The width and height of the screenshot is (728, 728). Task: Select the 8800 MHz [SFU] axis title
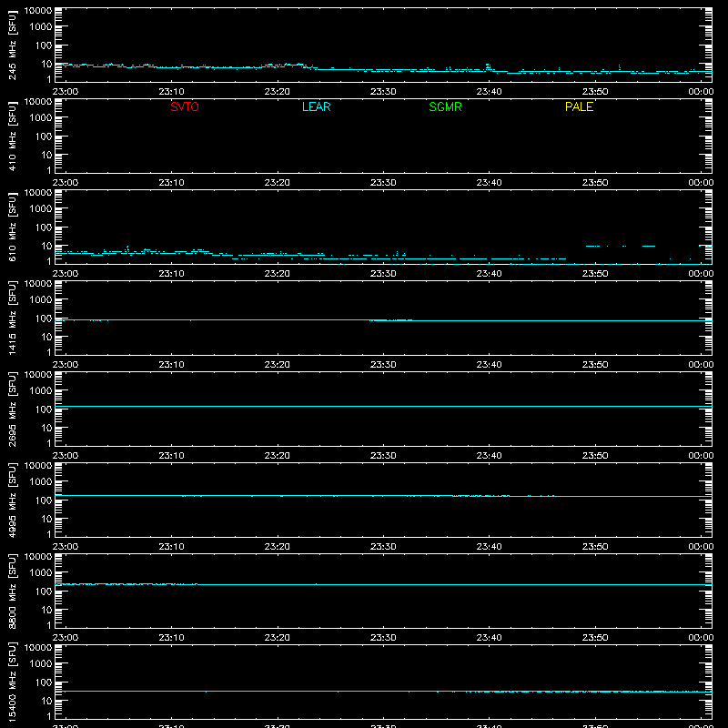[x=12, y=591]
